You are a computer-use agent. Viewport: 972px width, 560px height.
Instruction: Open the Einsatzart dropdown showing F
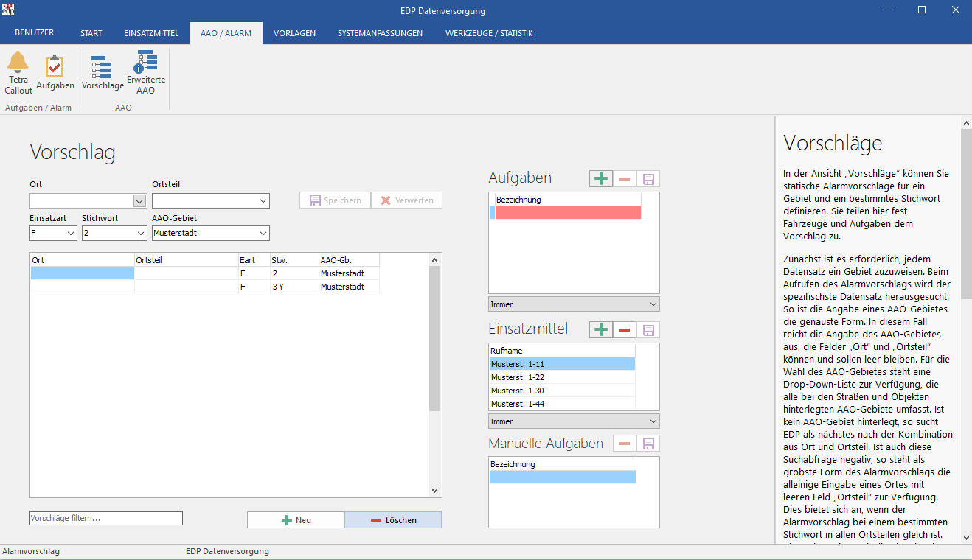pos(71,234)
